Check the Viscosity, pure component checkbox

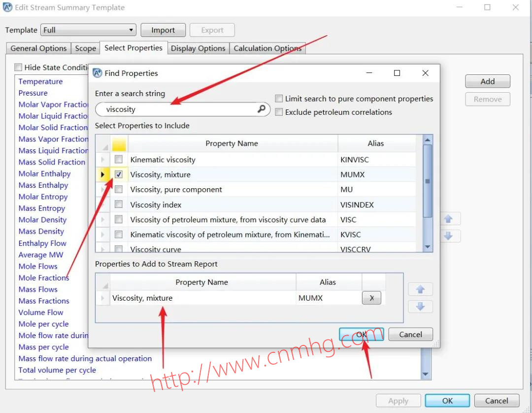[118, 189]
